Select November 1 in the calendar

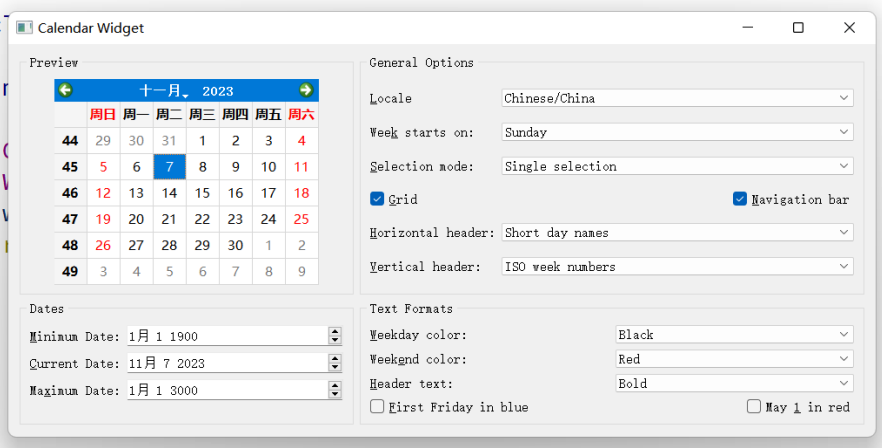tap(202, 141)
